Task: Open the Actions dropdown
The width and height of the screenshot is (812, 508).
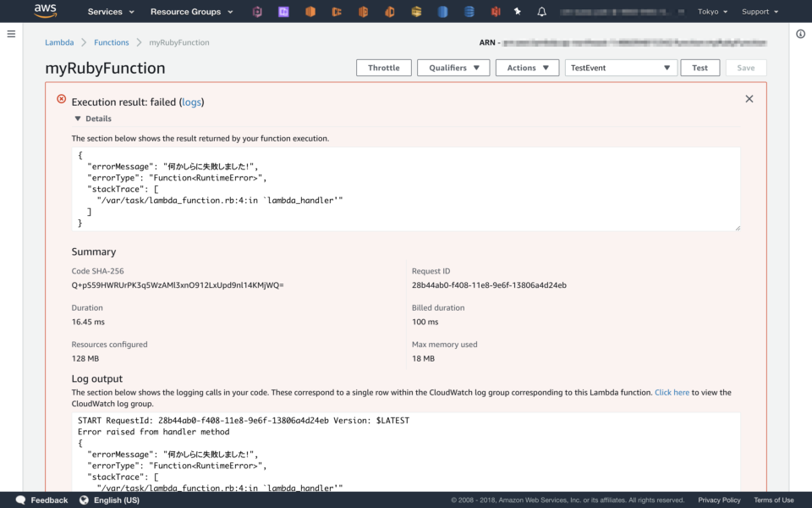Action: 527,68
